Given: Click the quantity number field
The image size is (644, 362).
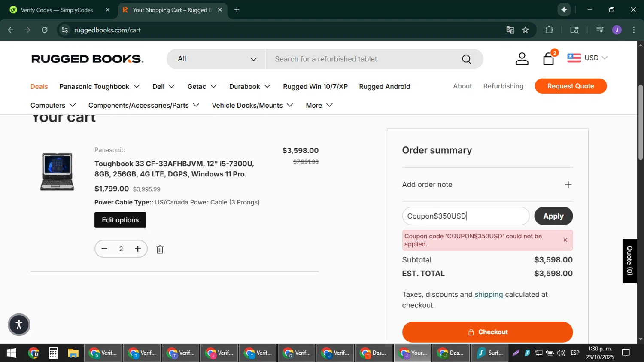Looking at the screenshot, I should [121, 249].
